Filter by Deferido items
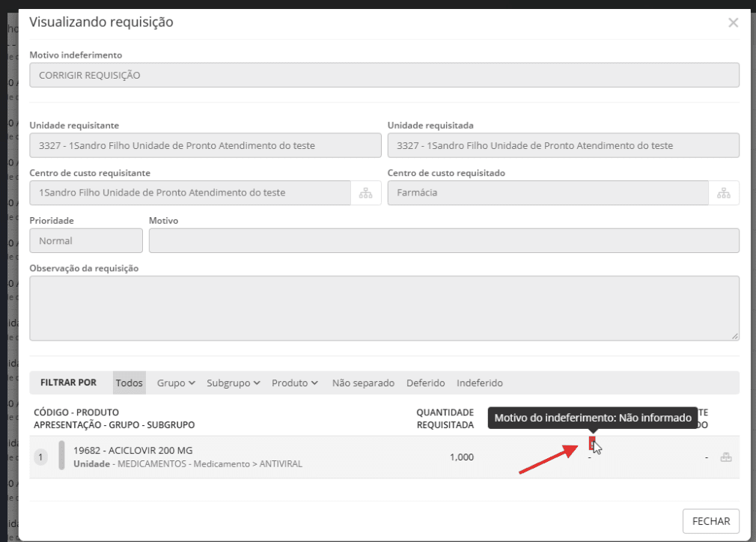 (425, 383)
